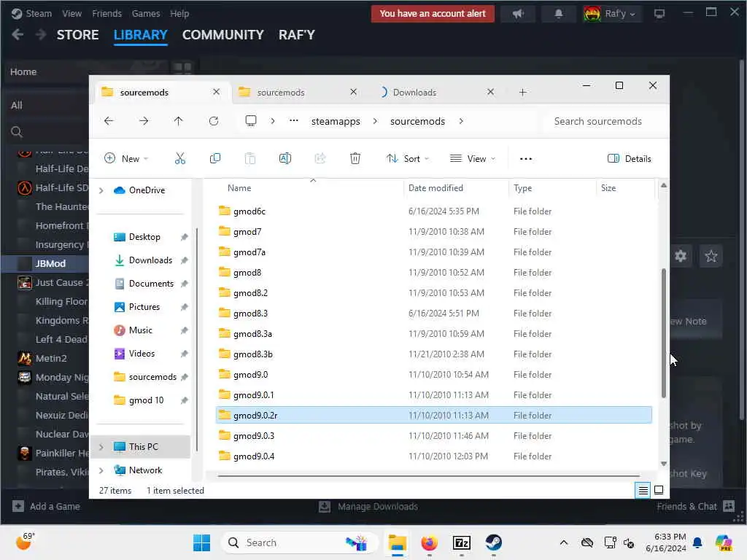Click the Cut scissors icon in Explorer toolbar
The width and height of the screenshot is (747, 560).
[179, 158]
